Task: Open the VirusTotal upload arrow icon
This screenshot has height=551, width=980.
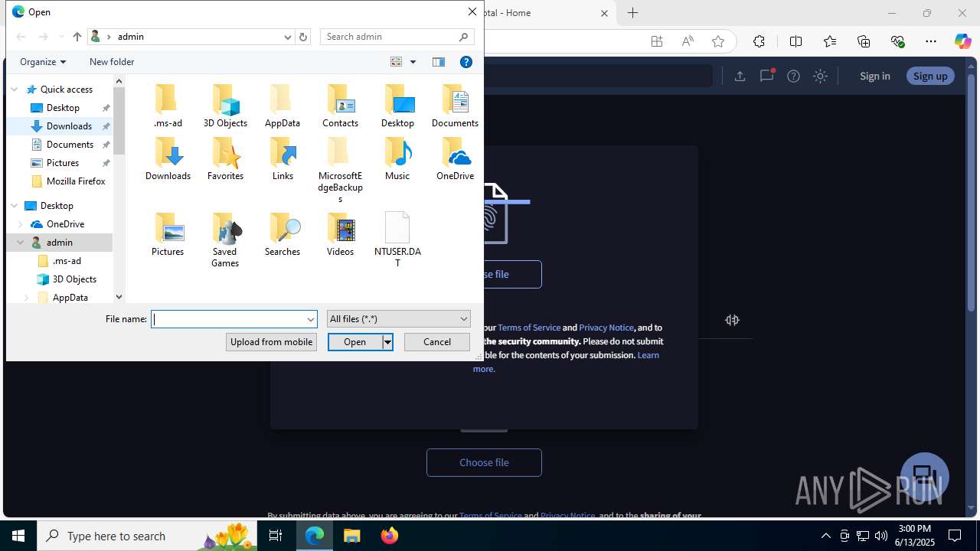Action: point(740,76)
